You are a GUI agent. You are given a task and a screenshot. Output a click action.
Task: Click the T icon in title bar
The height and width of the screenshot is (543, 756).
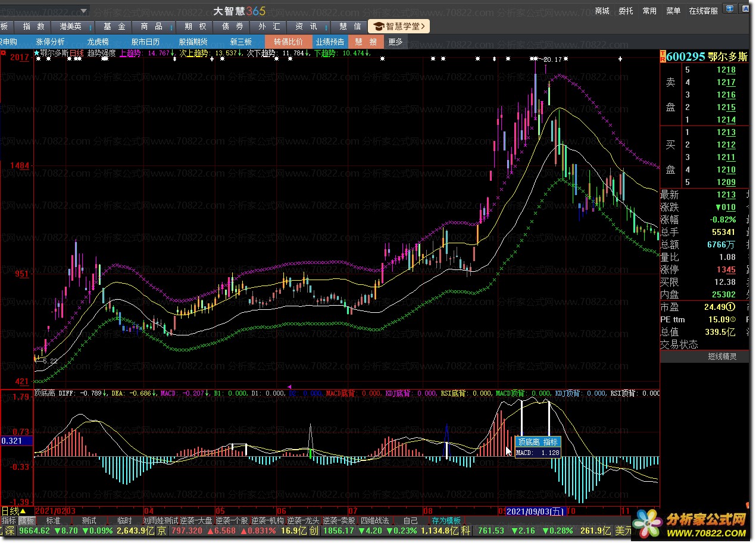pyautogui.click(x=729, y=10)
